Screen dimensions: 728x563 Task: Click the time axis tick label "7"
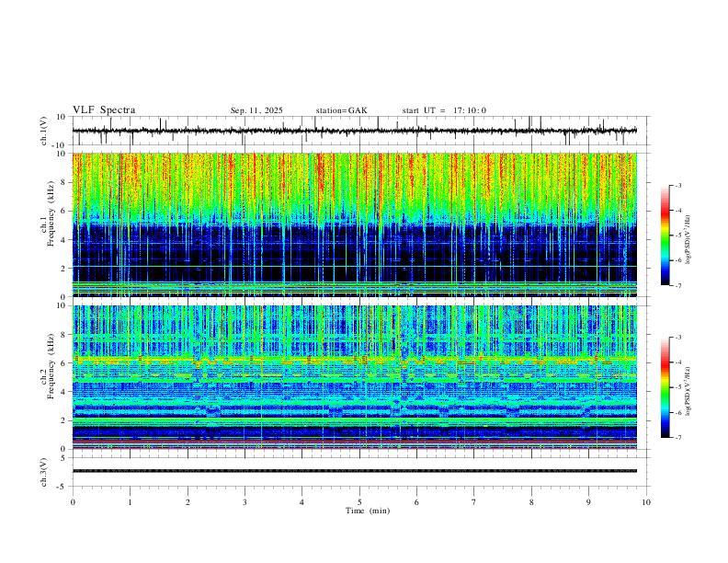[x=474, y=502]
